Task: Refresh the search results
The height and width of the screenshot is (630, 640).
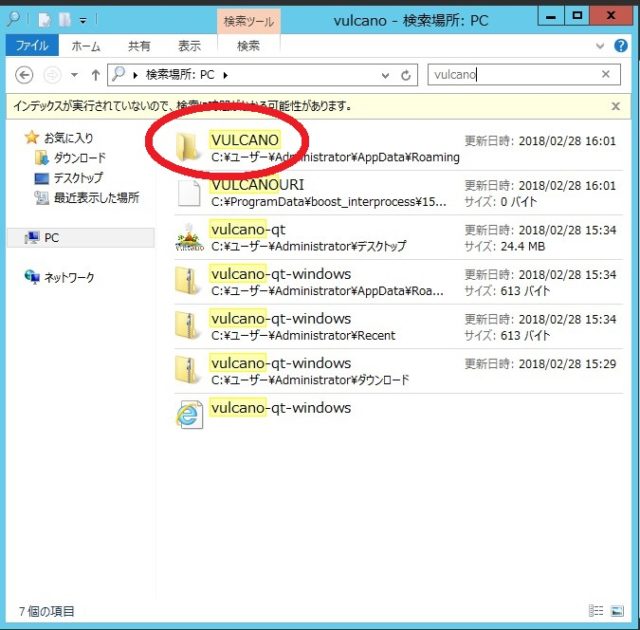Action: tap(406, 75)
